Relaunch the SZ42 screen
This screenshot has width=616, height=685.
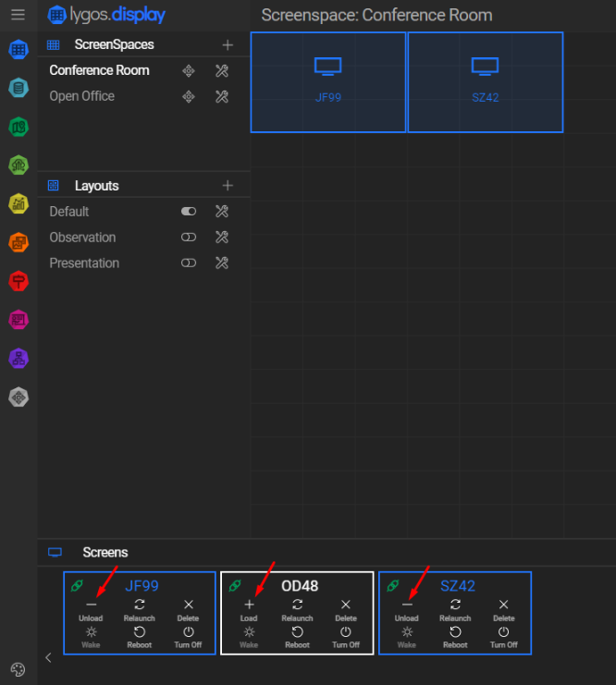[x=455, y=610]
